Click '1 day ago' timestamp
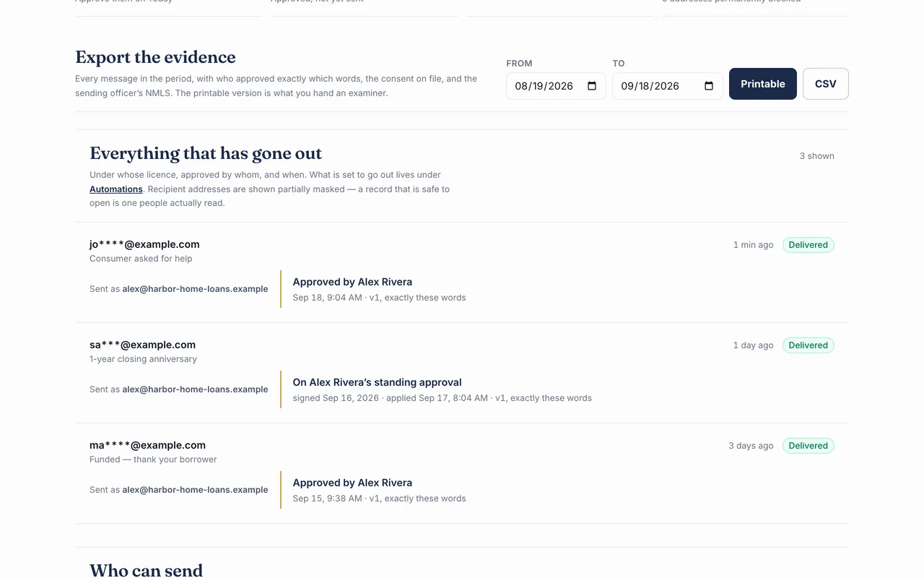This screenshot has width=924, height=578. tap(753, 345)
